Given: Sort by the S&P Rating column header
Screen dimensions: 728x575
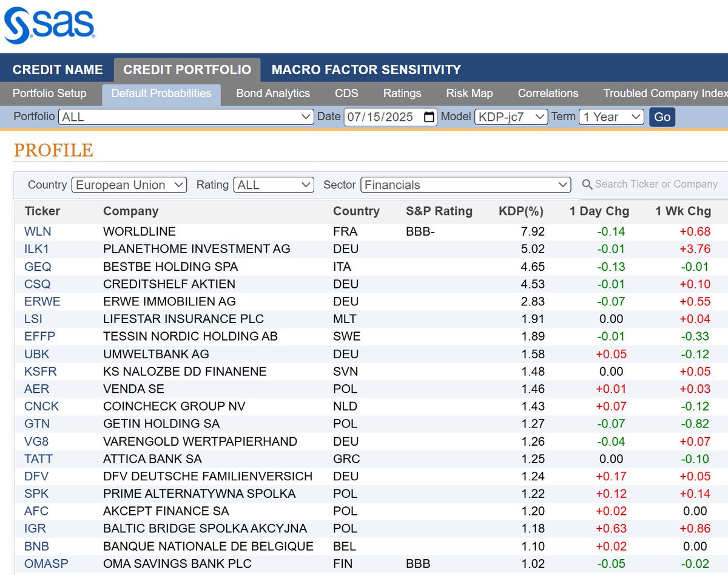Looking at the screenshot, I should pyautogui.click(x=439, y=211).
